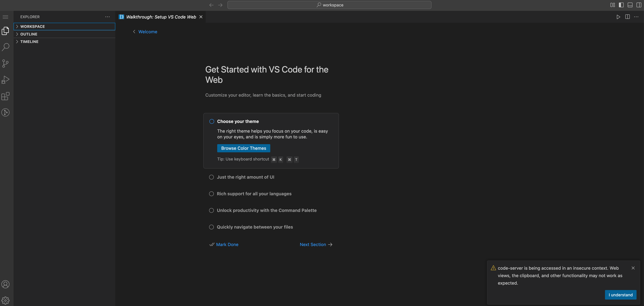Open the Manage settings gear
This screenshot has width=644, height=306.
5,300
